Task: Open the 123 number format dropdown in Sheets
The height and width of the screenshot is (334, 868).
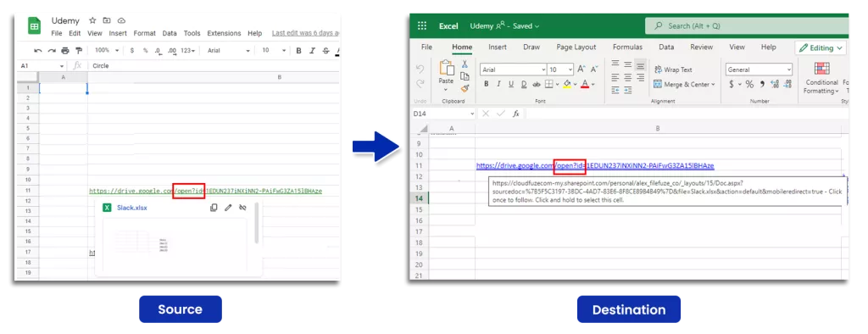Action: click(188, 50)
